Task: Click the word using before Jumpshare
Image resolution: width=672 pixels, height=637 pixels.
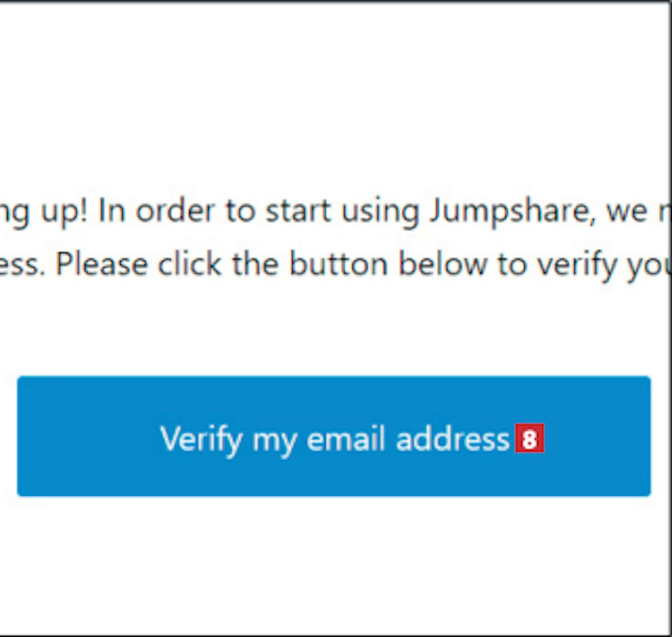Action: (380, 212)
